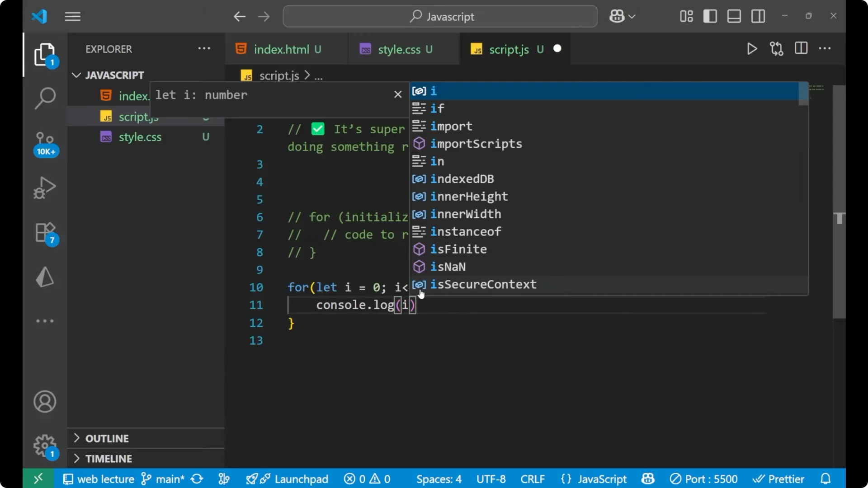The height and width of the screenshot is (488, 868).
Task: Open the Accounts icon in the activity bar
Action: [45, 402]
